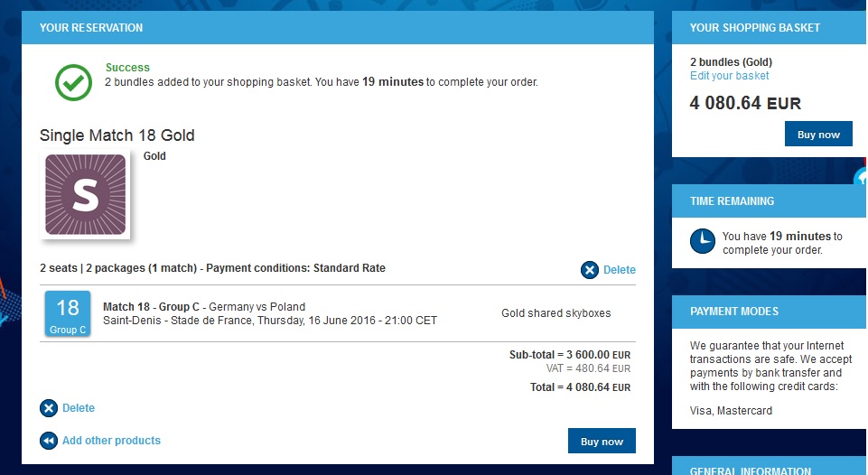Click the Single Match 18 Gold heading
The width and height of the screenshot is (868, 475).
click(117, 135)
